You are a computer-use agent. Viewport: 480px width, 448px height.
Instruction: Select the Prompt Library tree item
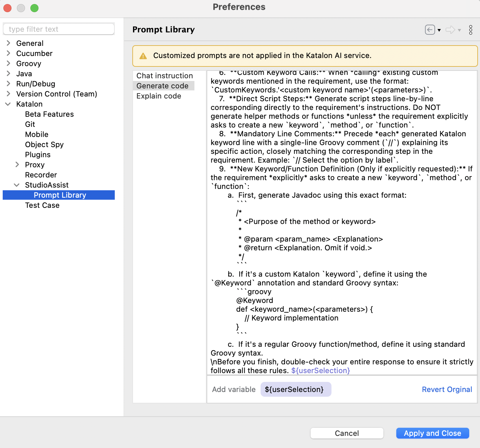pos(59,195)
